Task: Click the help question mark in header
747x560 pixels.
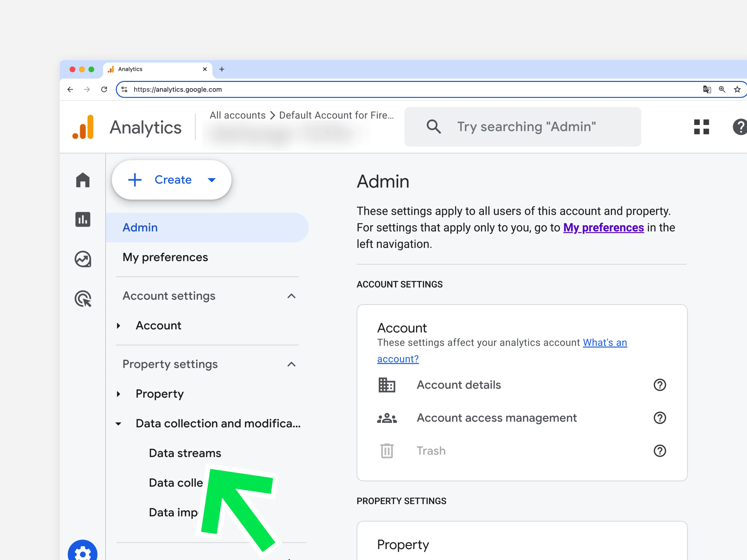Action: pyautogui.click(x=740, y=127)
